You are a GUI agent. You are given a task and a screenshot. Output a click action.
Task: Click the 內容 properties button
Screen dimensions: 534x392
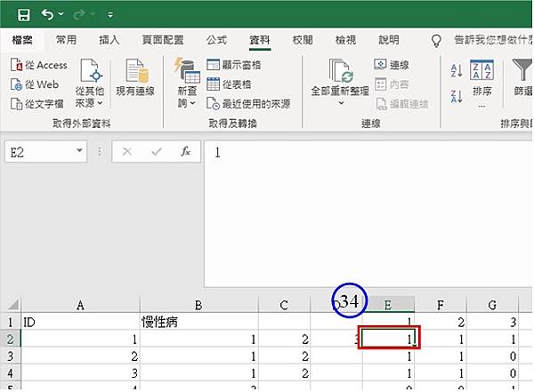392,84
